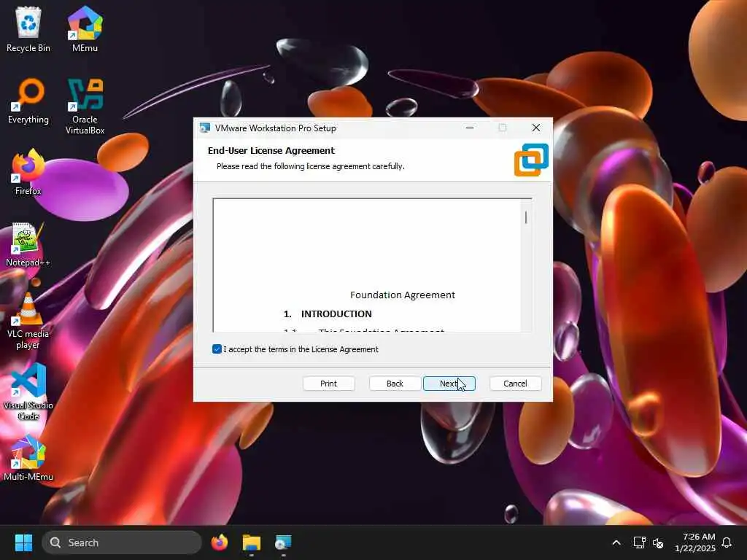747x560 pixels.
Task: Cancel the VMware Workstation Pro setup
Action: [515, 384]
